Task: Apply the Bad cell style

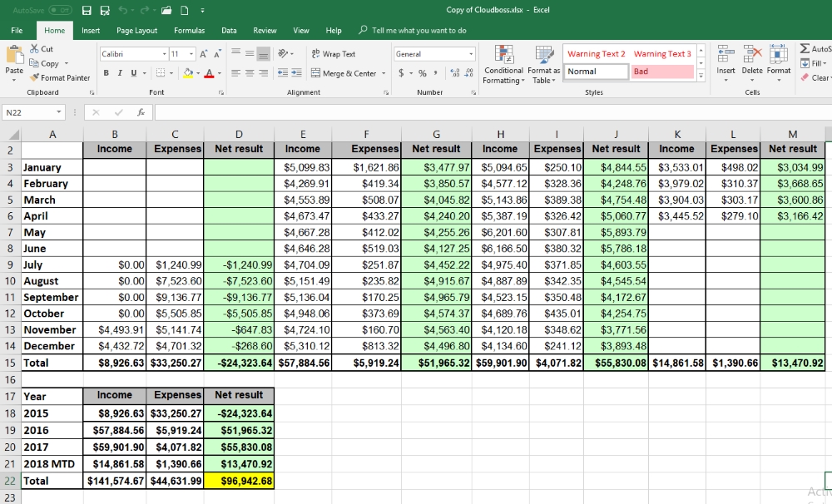Action: 662,72
